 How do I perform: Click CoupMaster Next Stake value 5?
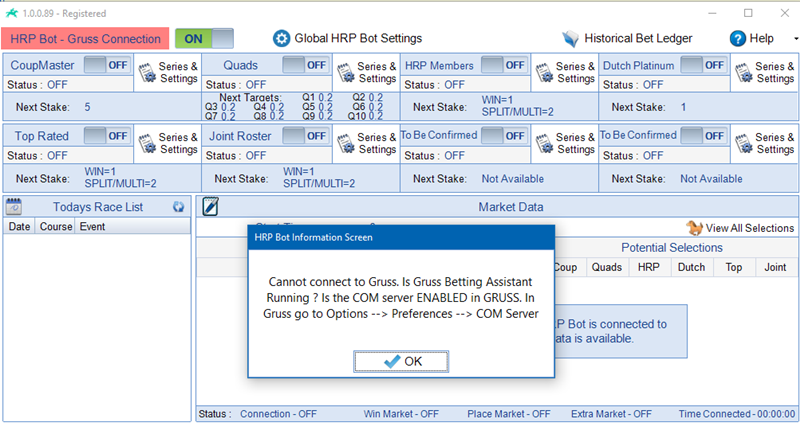pos(87,107)
